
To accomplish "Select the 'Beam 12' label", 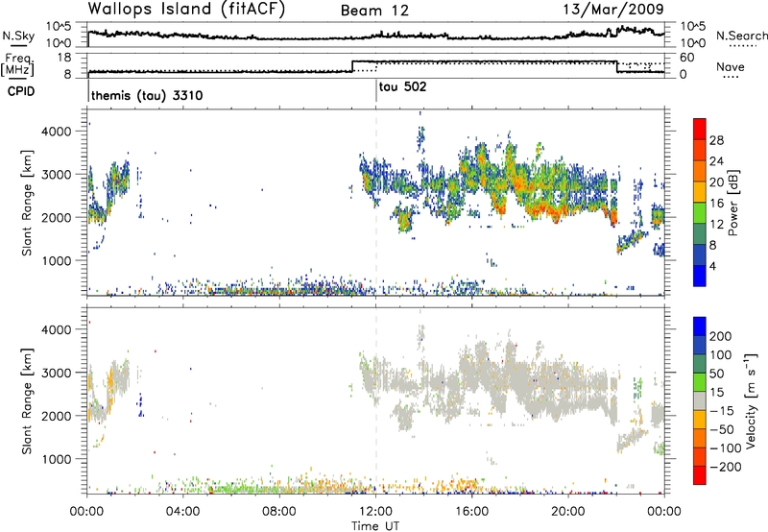I will (x=374, y=11).
